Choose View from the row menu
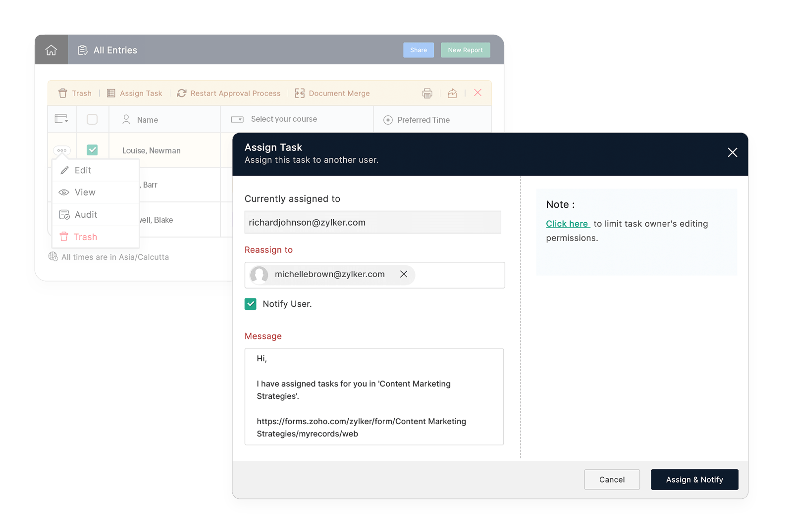Image resolution: width=789 pixels, height=532 pixels. click(96, 193)
